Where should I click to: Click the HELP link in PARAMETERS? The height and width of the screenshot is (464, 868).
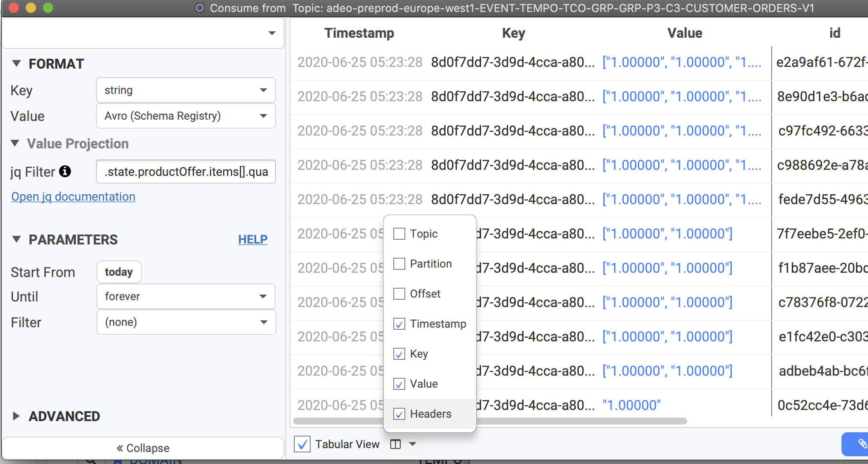253,239
